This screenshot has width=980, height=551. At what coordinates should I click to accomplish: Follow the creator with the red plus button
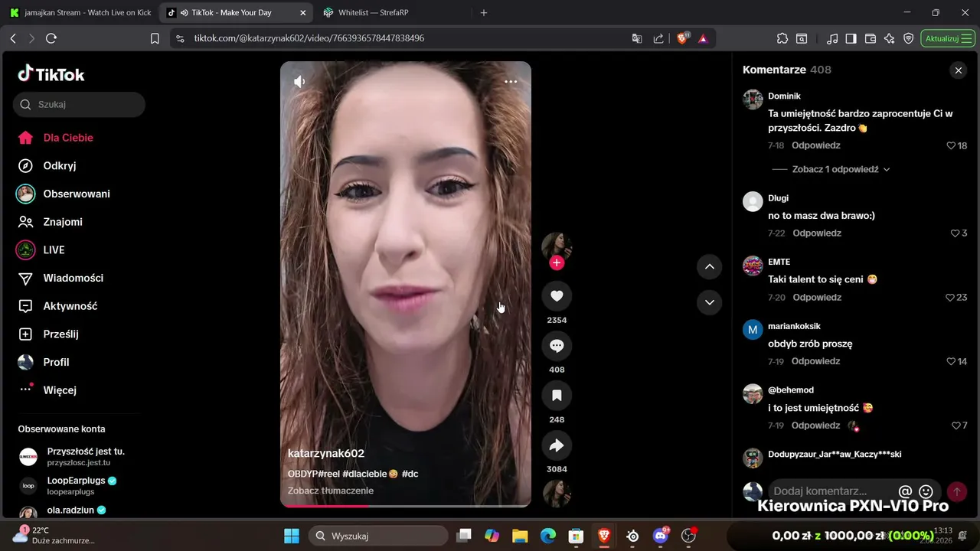pos(557,262)
